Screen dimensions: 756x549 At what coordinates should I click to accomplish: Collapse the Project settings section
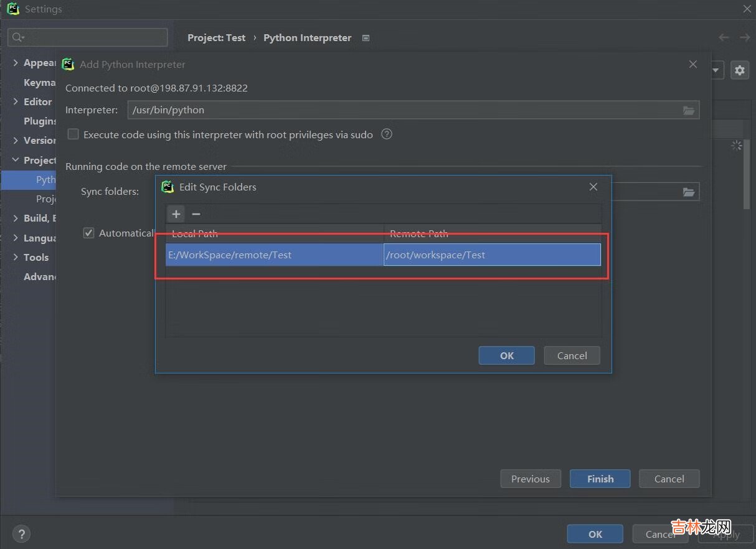tap(16, 160)
